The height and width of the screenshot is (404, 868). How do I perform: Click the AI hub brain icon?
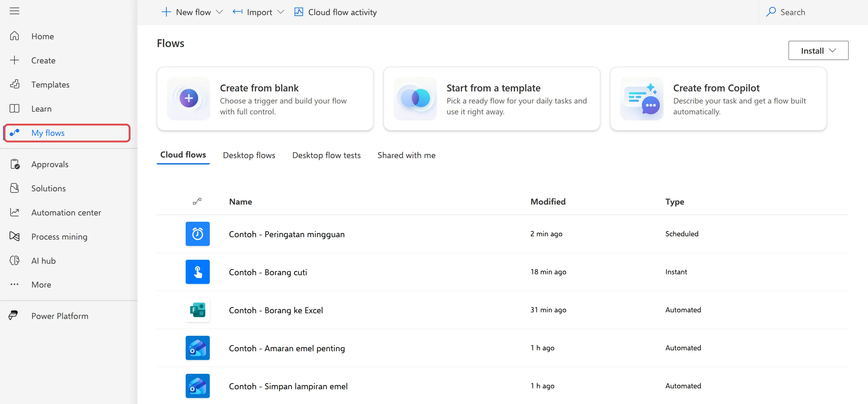click(14, 260)
